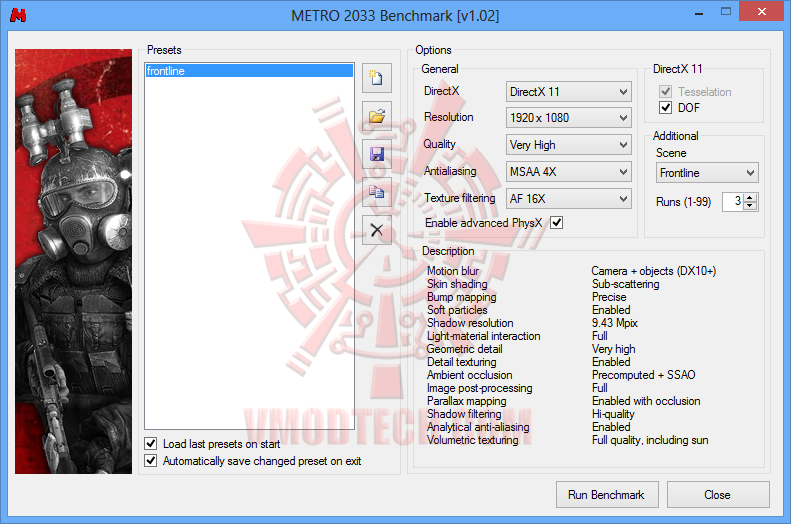Open a preset using the folder icon
This screenshot has width=791, height=524.
(x=376, y=116)
